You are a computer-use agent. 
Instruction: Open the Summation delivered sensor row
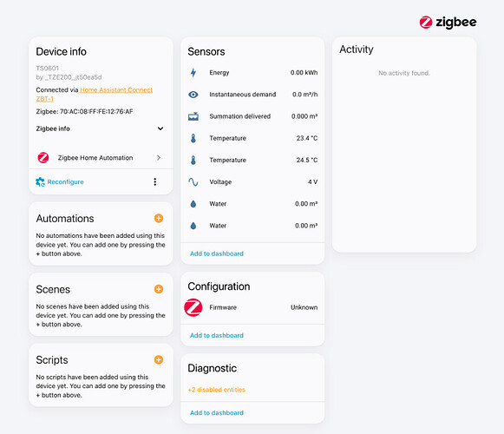252,116
